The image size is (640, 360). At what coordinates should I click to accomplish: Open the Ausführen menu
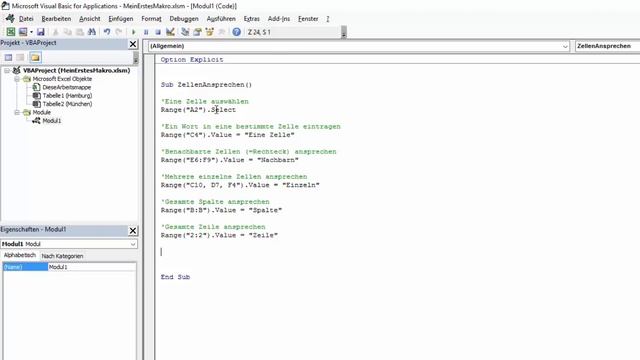coord(221,19)
